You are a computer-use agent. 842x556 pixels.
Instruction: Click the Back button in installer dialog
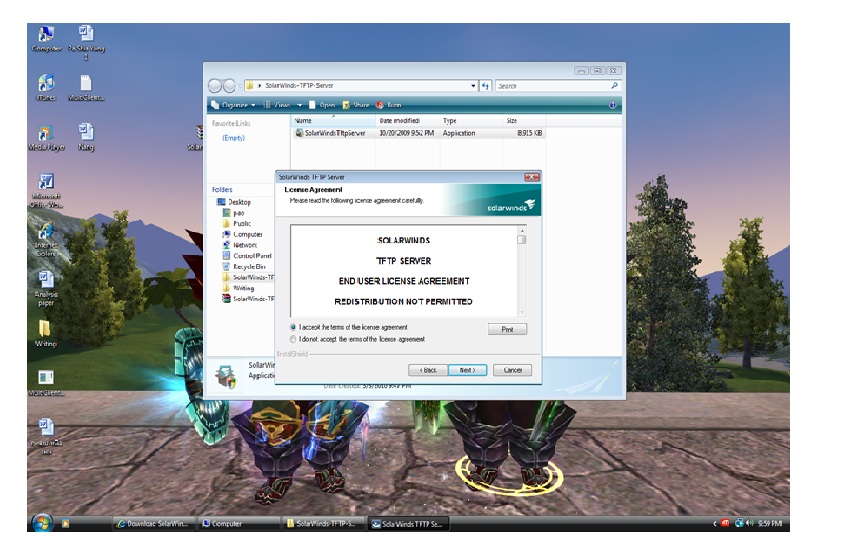tap(427, 370)
